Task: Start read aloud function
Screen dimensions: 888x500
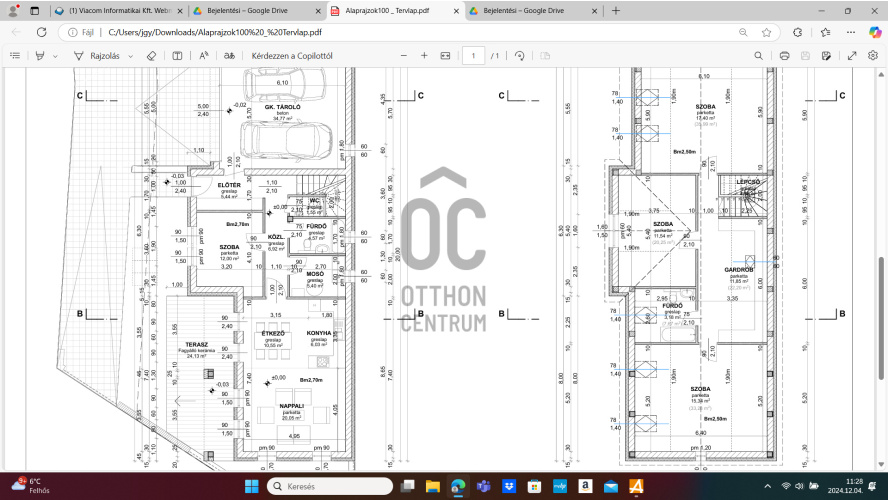Action: (x=204, y=55)
